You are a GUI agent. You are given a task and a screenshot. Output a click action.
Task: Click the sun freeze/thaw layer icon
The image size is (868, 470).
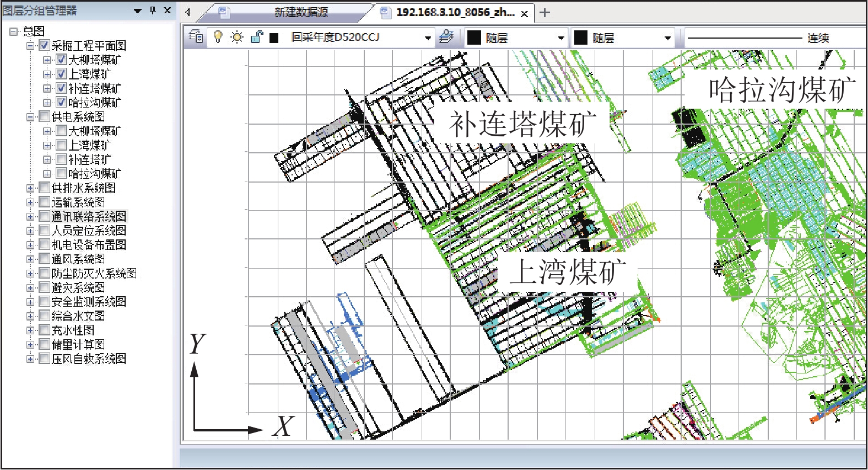pos(237,37)
